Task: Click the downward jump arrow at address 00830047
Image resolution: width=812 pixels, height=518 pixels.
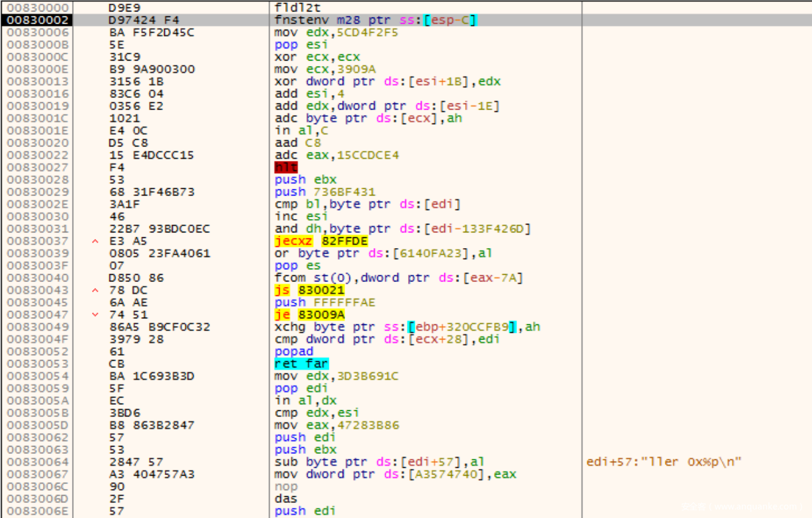Action: click(x=95, y=315)
